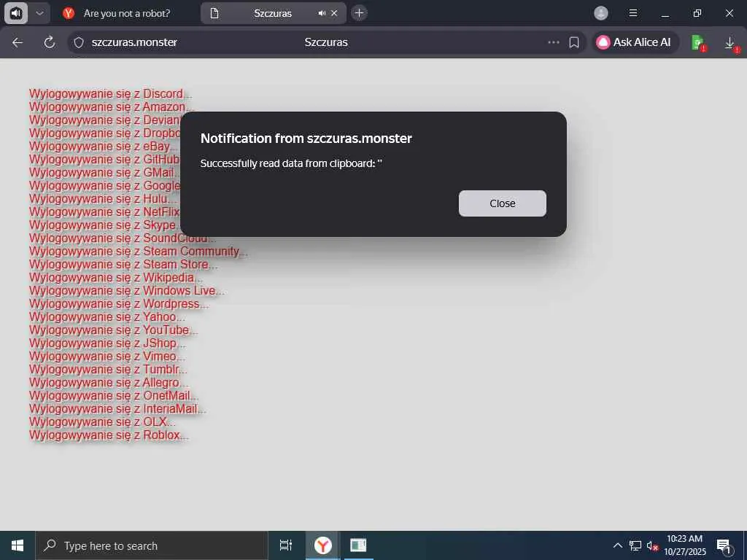
Task: Click 'Wylogowywanie się z Steam Store' line
Action: pos(123,264)
